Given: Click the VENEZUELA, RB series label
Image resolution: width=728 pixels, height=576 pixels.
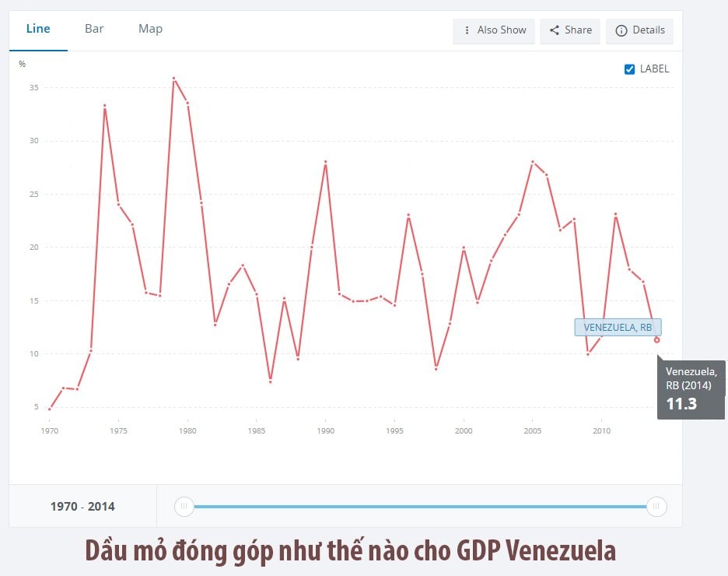Looking at the screenshot, I should click(x=618, y=327).
